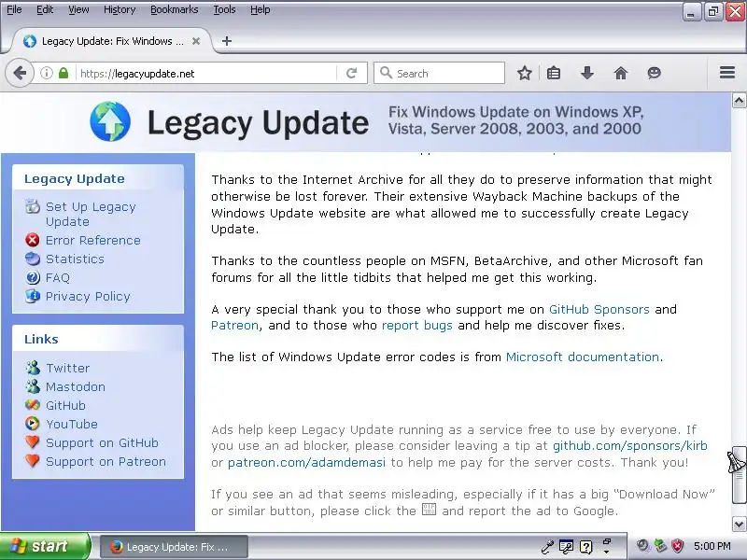Screen dimensions: 747x560
Task: Click the scrollbar down arrow
Action: coord(739,525)
